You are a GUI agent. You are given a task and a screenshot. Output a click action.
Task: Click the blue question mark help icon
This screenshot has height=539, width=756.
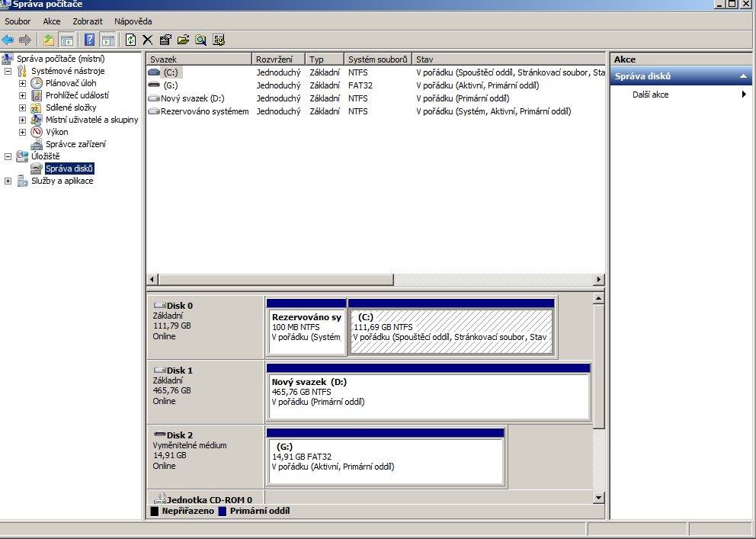tap(90, 40)
